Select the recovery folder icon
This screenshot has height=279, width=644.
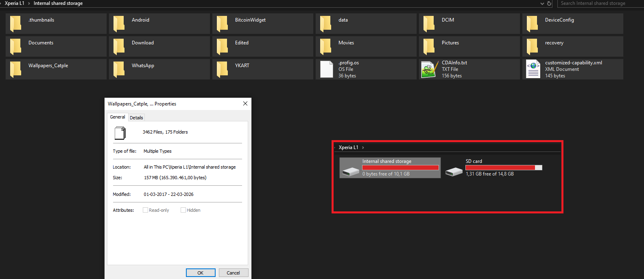click(532, 46)
